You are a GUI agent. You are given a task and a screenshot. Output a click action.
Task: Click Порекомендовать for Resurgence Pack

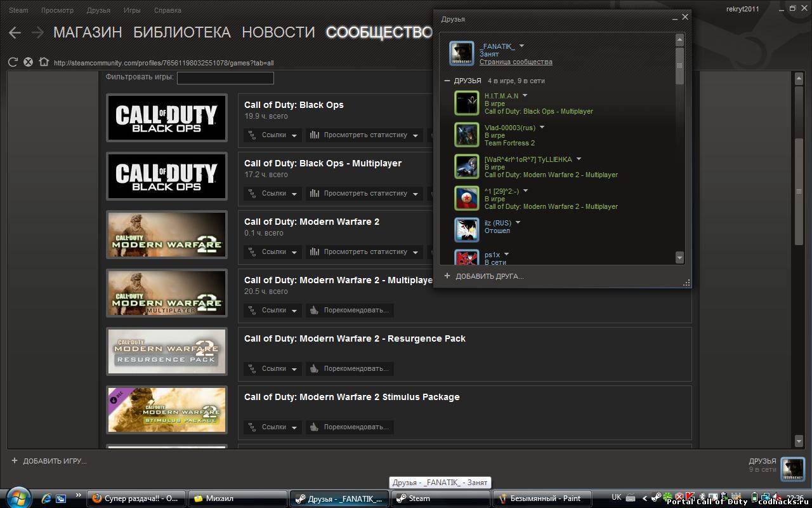click(x=350, y=368)
